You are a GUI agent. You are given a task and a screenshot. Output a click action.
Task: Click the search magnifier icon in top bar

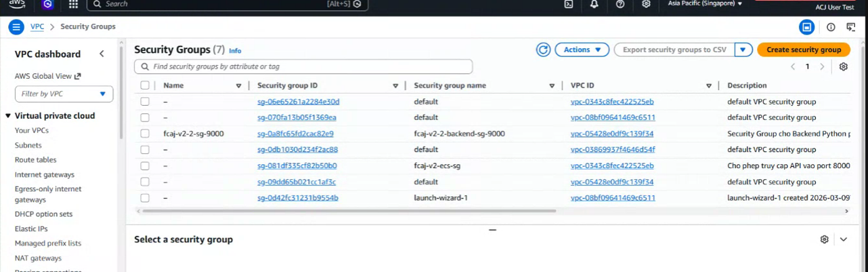[97, 4]
